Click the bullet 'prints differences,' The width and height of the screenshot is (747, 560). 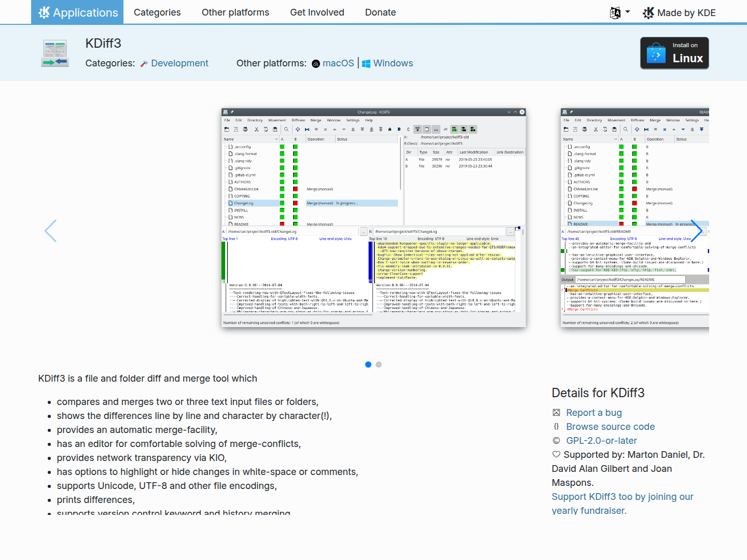tap(96, 500)
